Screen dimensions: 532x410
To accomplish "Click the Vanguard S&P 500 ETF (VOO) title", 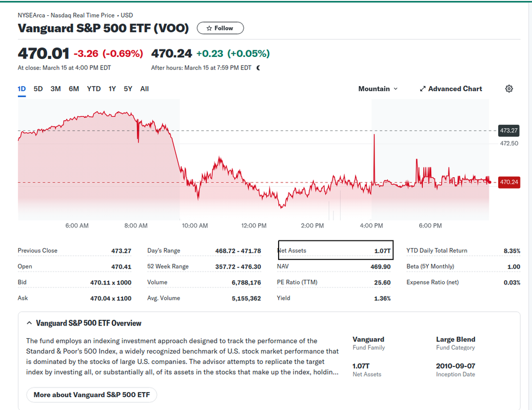I will 103,28.
